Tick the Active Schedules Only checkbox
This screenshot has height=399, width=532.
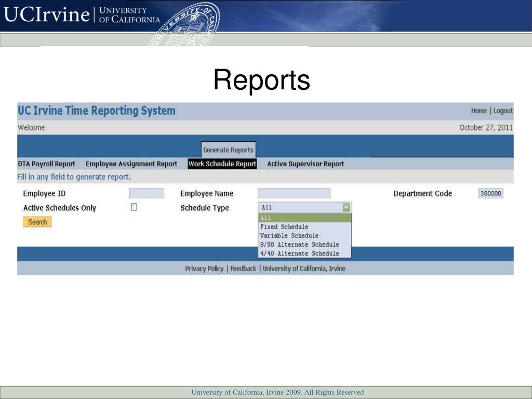coord(134,207)
